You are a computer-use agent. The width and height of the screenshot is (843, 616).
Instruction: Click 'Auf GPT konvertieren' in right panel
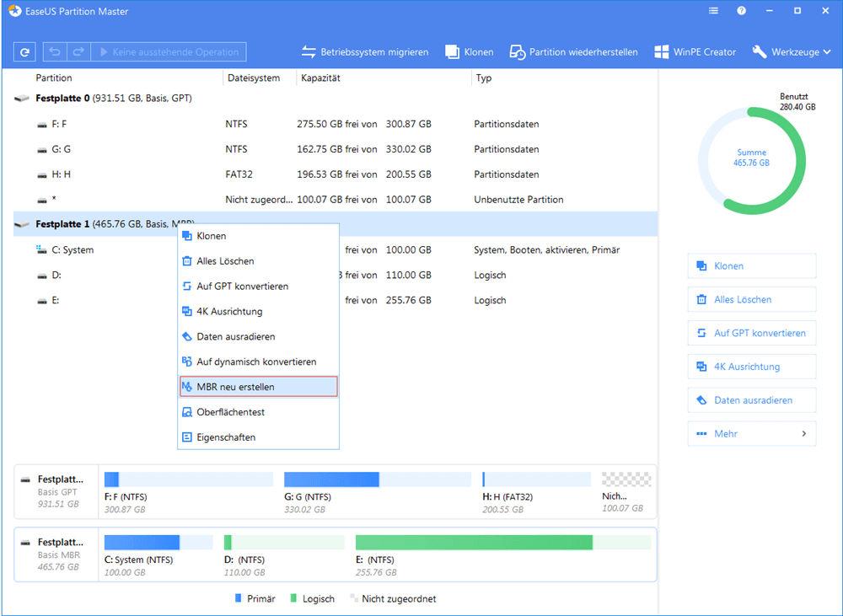pos(752,333)
